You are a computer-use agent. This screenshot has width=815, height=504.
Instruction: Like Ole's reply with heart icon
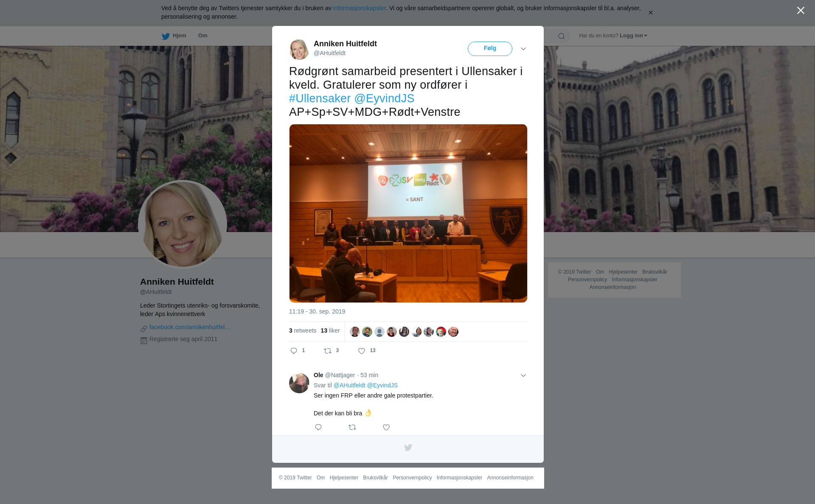point(386,427)
